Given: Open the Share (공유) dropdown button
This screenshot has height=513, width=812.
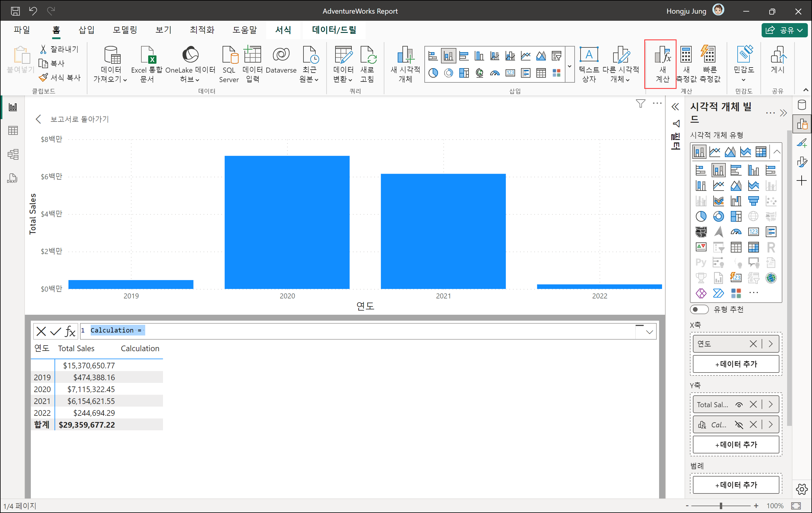Looking at the screenshot, I should coord(784,30).
